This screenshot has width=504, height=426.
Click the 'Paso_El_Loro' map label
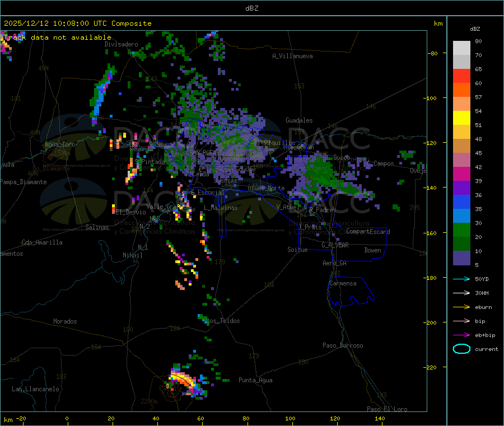point(388,409)
